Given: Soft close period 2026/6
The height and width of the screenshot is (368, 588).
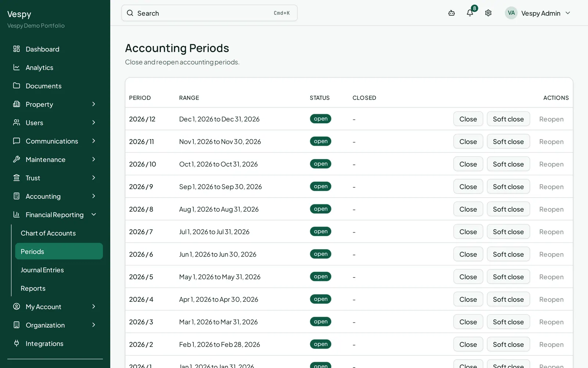Looking at the screenshot, I should [508, 254].
